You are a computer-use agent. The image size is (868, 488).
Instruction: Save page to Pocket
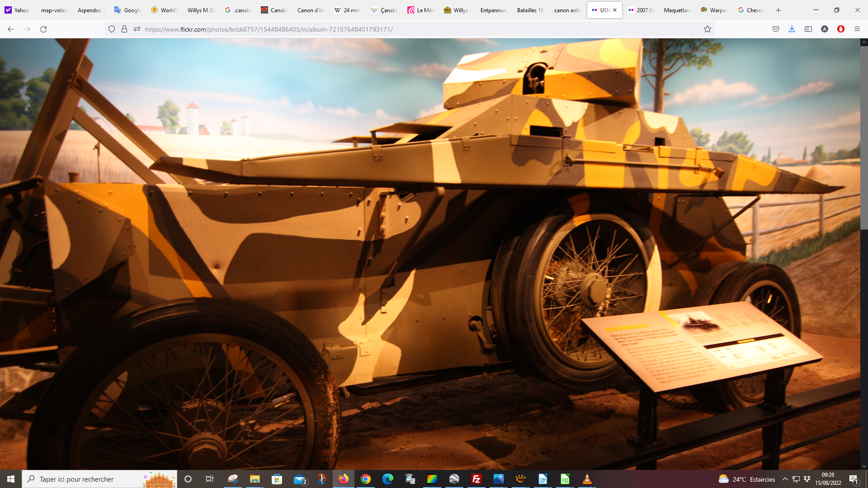click(776, 29)
